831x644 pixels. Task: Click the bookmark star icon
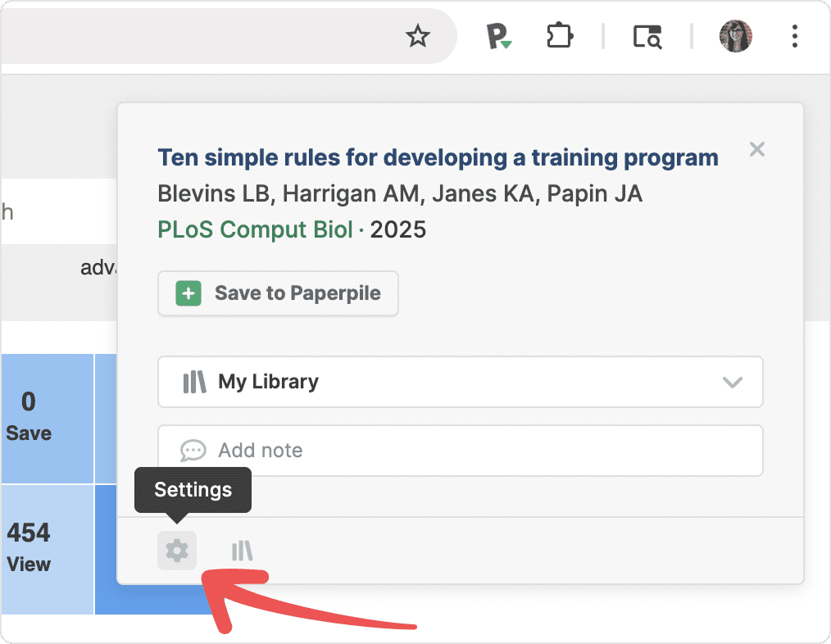click(418, 36)
